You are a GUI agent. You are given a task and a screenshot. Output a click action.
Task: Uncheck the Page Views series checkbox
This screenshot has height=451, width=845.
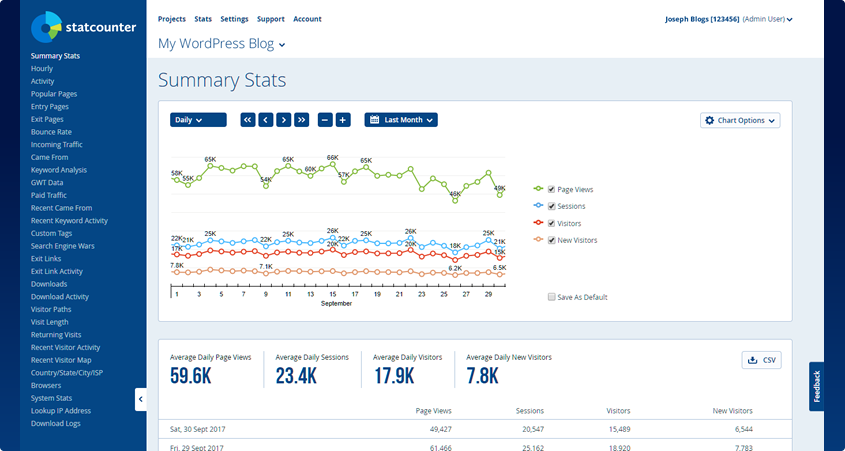[x=551, y=189]
